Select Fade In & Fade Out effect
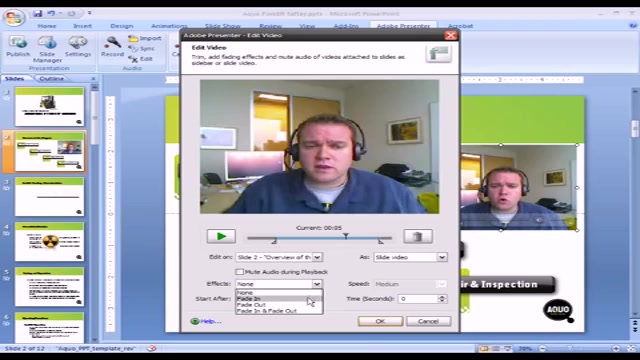This screenshot has height=360, width=640. [279, 311]
